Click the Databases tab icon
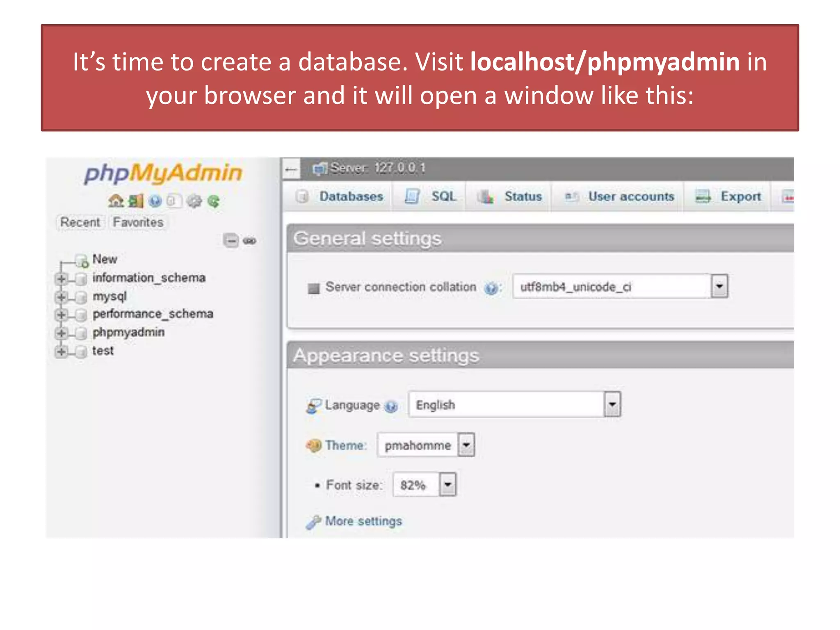This screenshot has width=840, height=630. (x=302, y=197)
